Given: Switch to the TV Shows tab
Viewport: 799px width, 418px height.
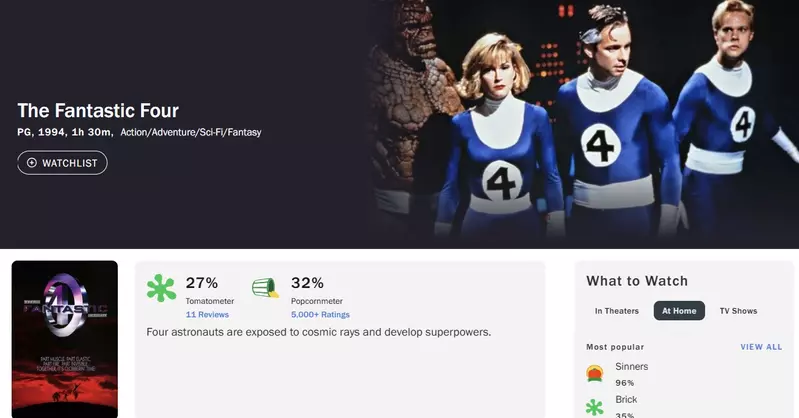Looking at the screenshot, I should (738, 311).
